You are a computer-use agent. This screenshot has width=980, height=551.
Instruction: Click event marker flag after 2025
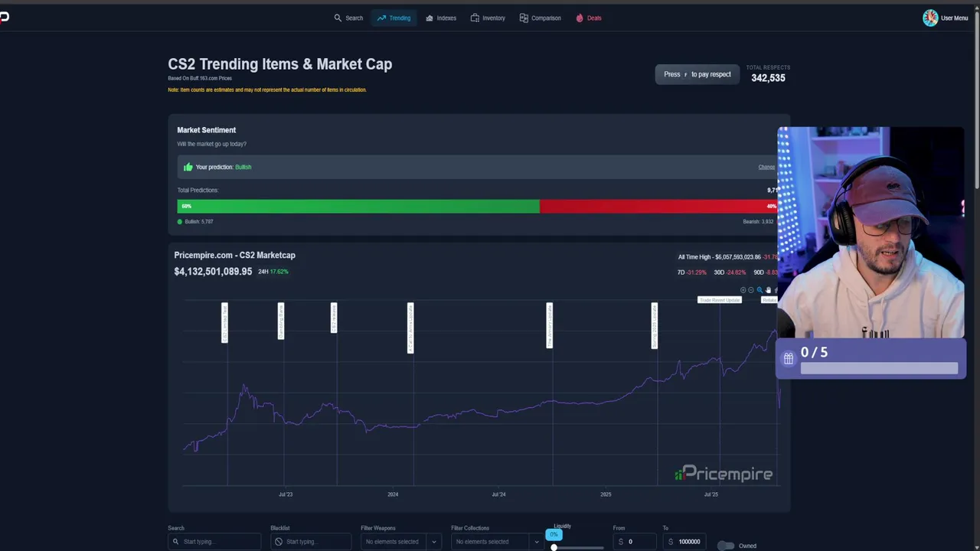click(x=655, y=325)
